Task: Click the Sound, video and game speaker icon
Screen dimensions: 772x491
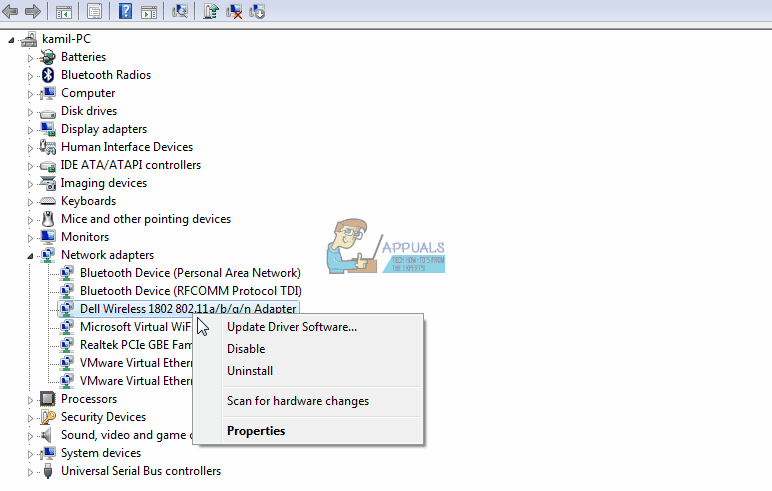Action: (47, 435)
